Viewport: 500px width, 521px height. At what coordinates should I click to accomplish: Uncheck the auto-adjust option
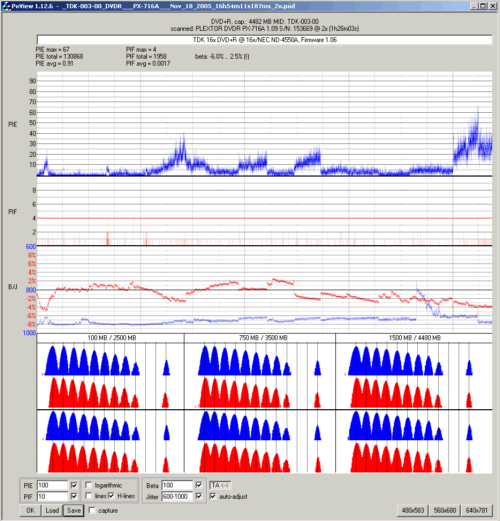click(x=213, y=496)
